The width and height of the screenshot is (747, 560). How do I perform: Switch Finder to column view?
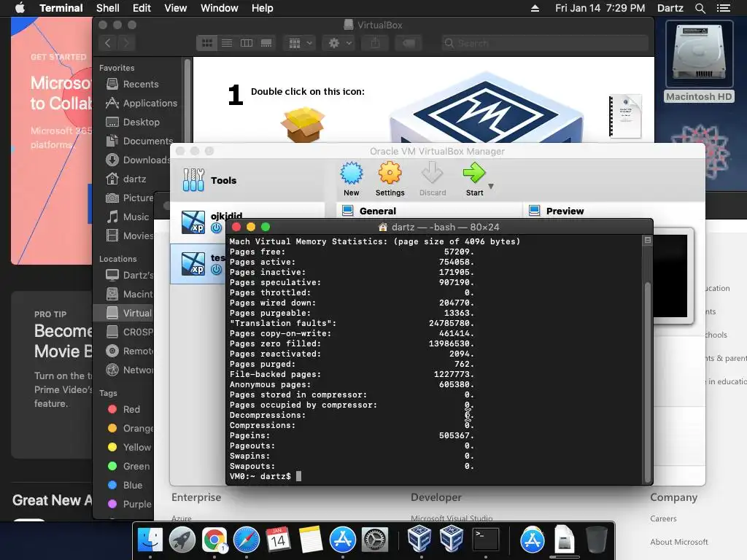(247, 43)
